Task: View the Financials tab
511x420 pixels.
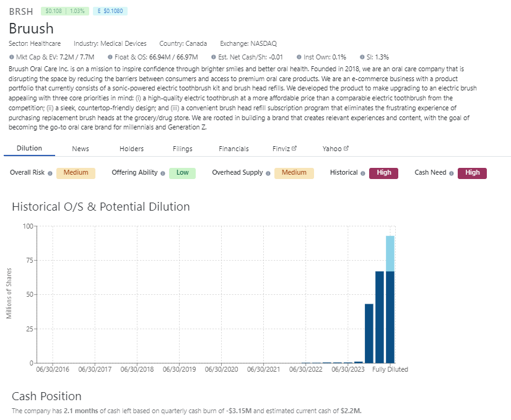Action: click(x=234, y=149)
